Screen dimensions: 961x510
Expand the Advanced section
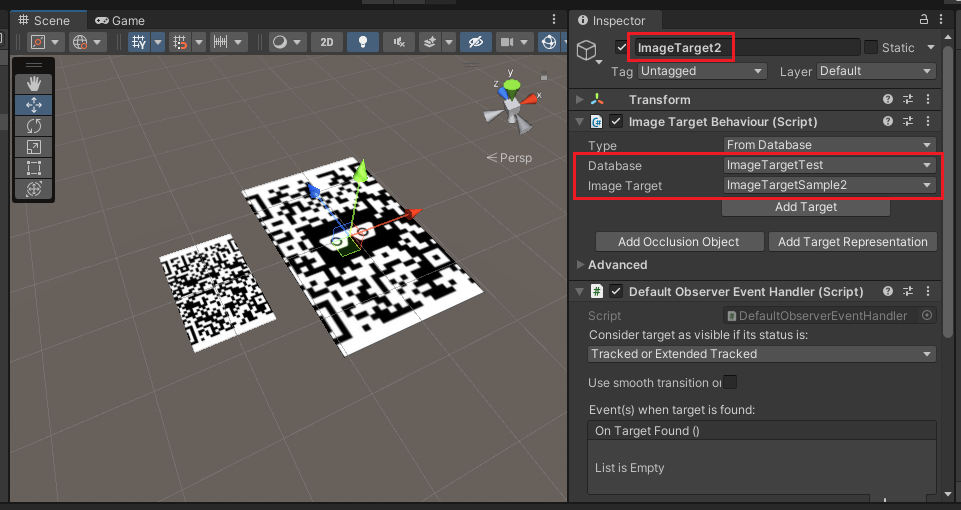click(x=580, y=265)
